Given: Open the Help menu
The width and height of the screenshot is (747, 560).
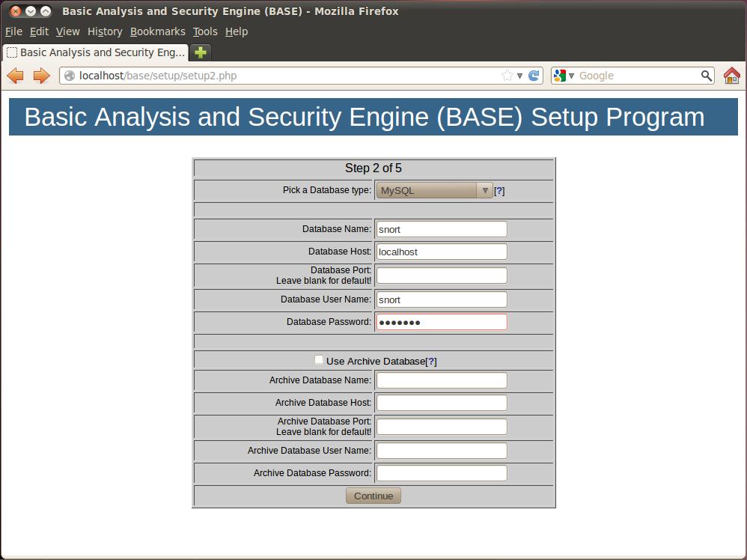Looking at the screenshot, I should [x=237, y=31].
